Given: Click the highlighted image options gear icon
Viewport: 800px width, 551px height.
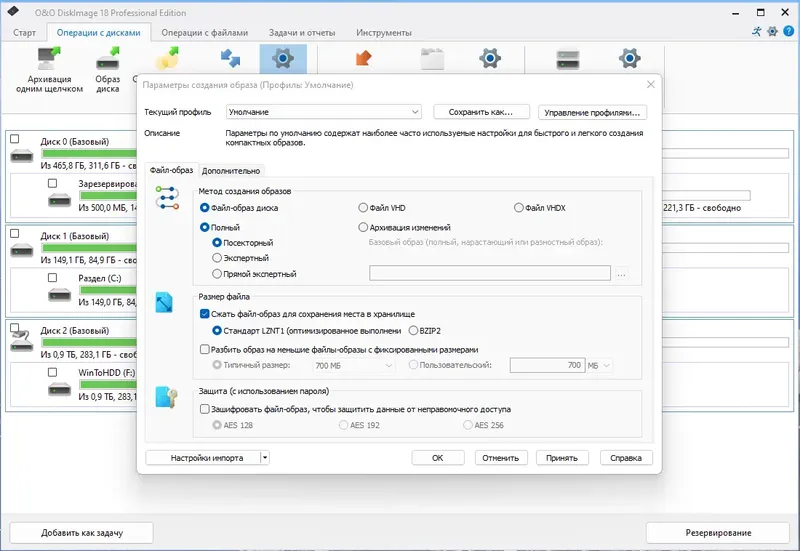Looking at the screenshot, I should 283,59.
